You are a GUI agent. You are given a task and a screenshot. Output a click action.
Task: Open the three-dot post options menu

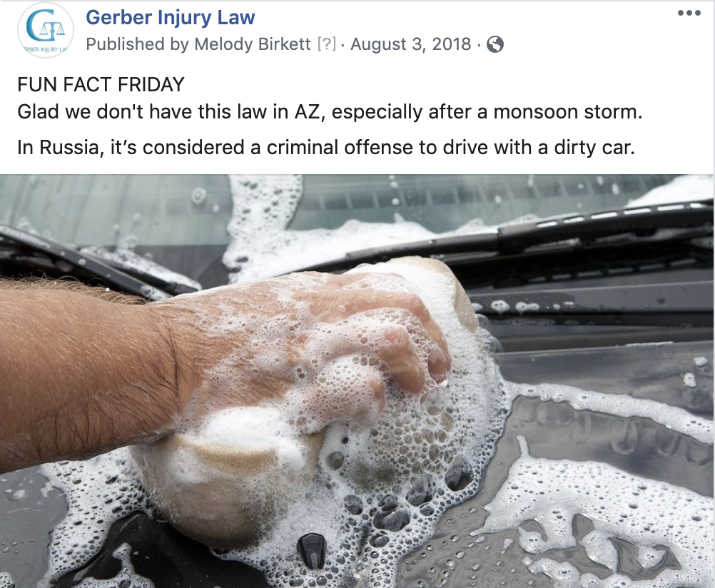689,13
